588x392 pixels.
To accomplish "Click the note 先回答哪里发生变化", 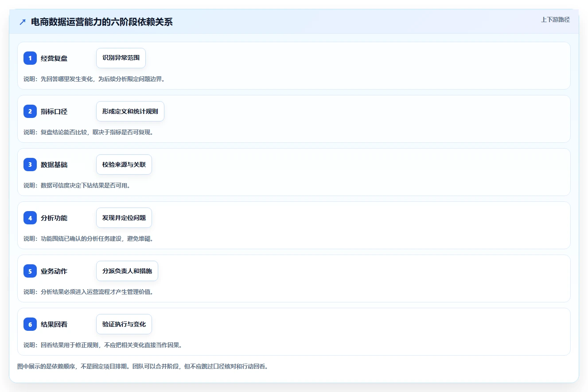I will click(x=94, y=79).
